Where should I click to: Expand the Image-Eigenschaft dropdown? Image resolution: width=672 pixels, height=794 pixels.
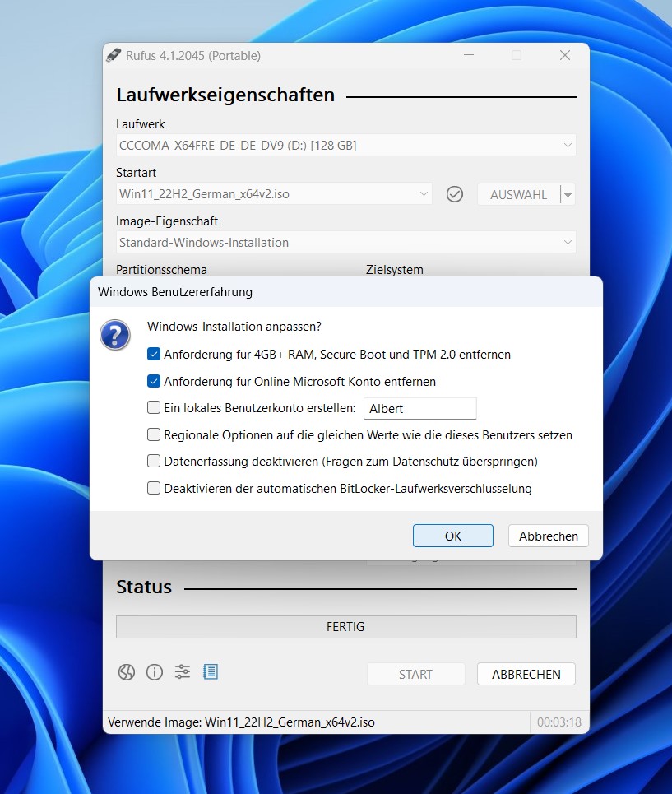point(346,243)
